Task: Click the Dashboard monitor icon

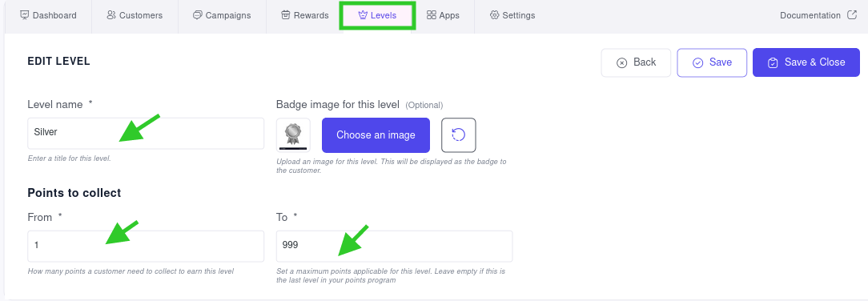Action: pyautogui.click(x=24, y=15)
